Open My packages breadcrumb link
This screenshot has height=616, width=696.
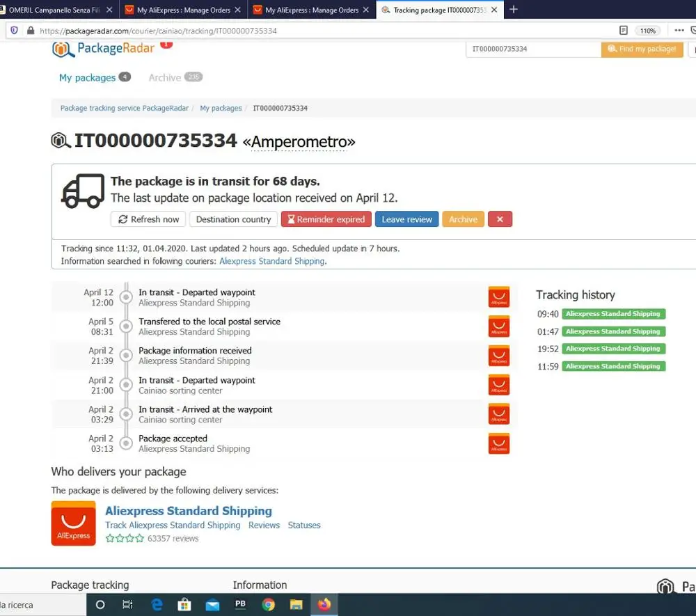[221, 109]
